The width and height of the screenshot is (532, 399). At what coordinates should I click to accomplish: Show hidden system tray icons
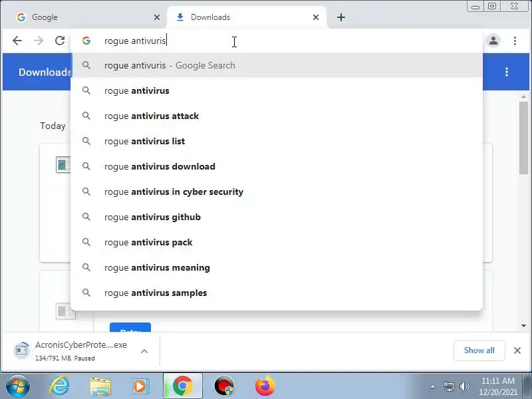tap(433, 386)
